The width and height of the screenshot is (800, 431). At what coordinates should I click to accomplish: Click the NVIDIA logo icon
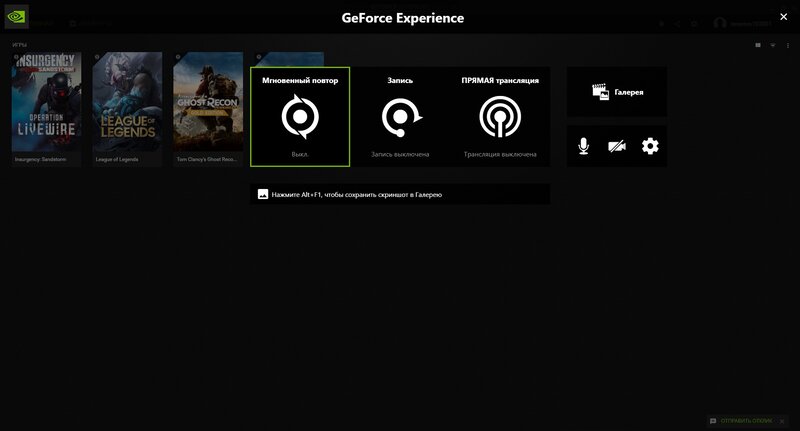[16, 17]
